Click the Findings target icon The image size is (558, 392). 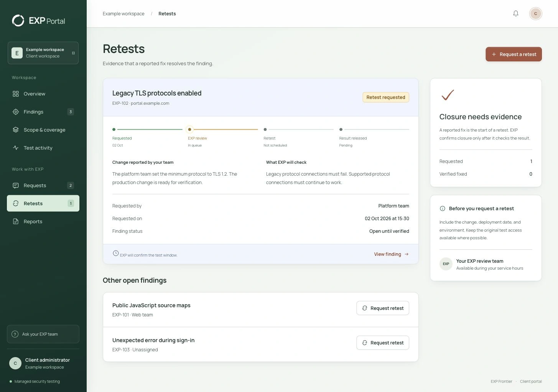(x=16, y=112)
